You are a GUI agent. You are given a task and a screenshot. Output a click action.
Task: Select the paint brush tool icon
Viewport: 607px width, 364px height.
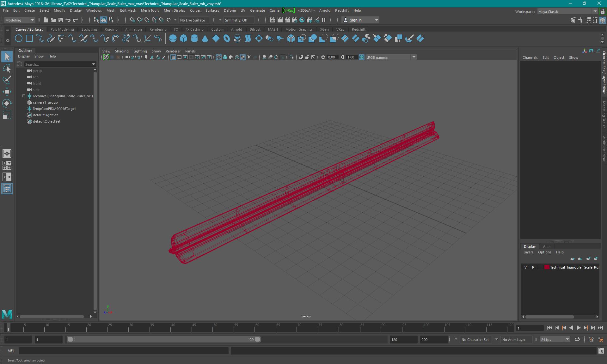coord(7,80)
